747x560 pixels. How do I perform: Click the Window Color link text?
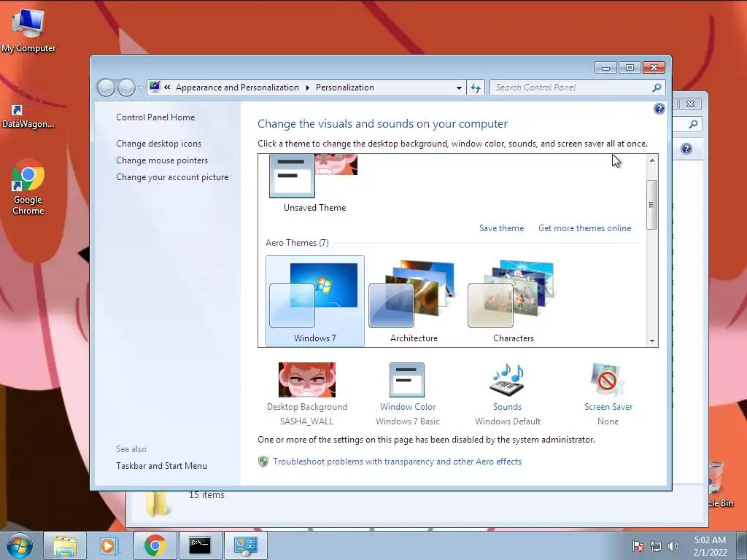[x=407, y=407]
